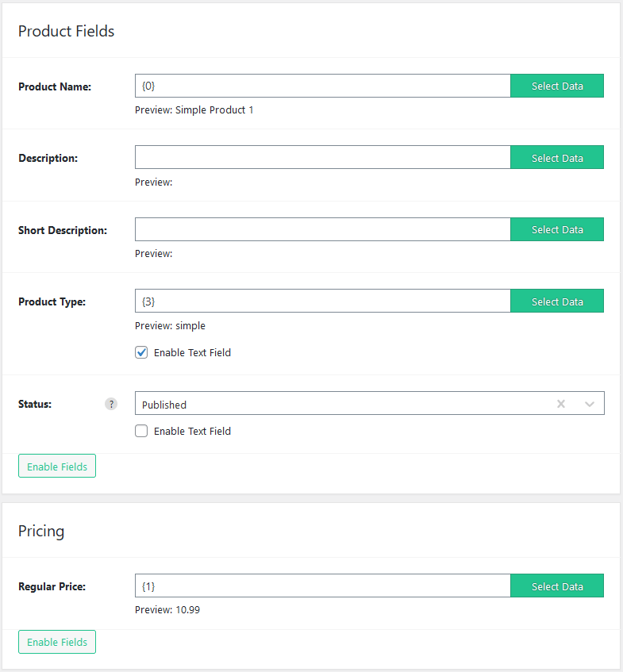
Task: Open the Published status combo box
Action: click(x=370, y=403)
